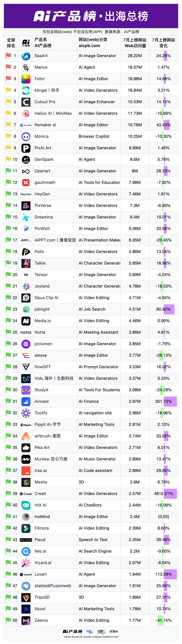Click the Pollo P logo icon
Screen dimensions: 182x644
(x=26, y=252)
